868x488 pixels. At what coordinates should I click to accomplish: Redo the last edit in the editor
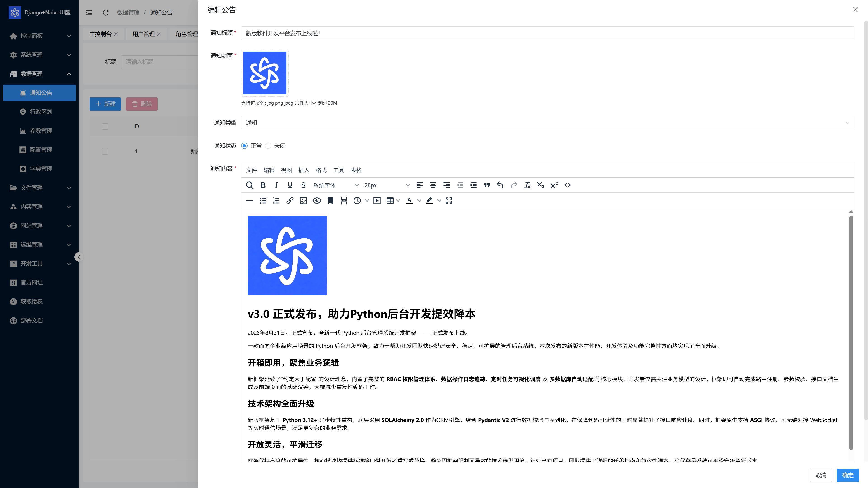[x=514, y=185]
